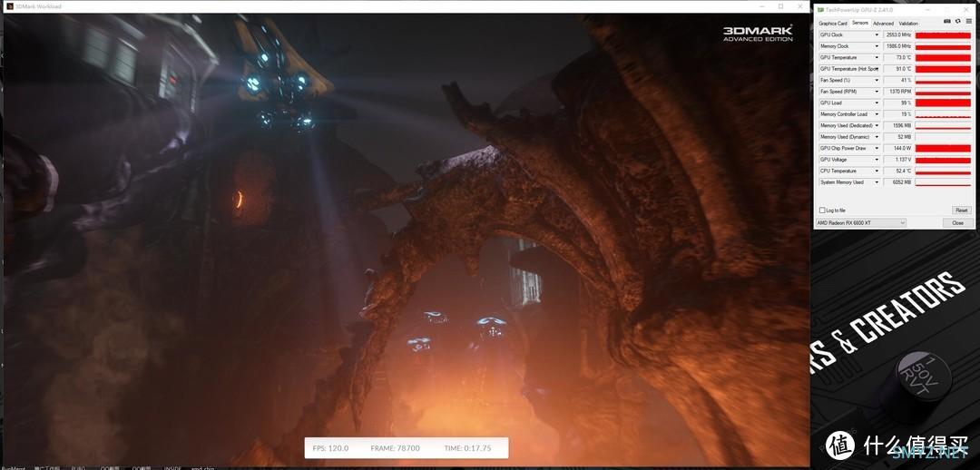Click the GPU Chip Power Draw graph
The height and width of the screenshot is (470, 980).
[943, 148]
